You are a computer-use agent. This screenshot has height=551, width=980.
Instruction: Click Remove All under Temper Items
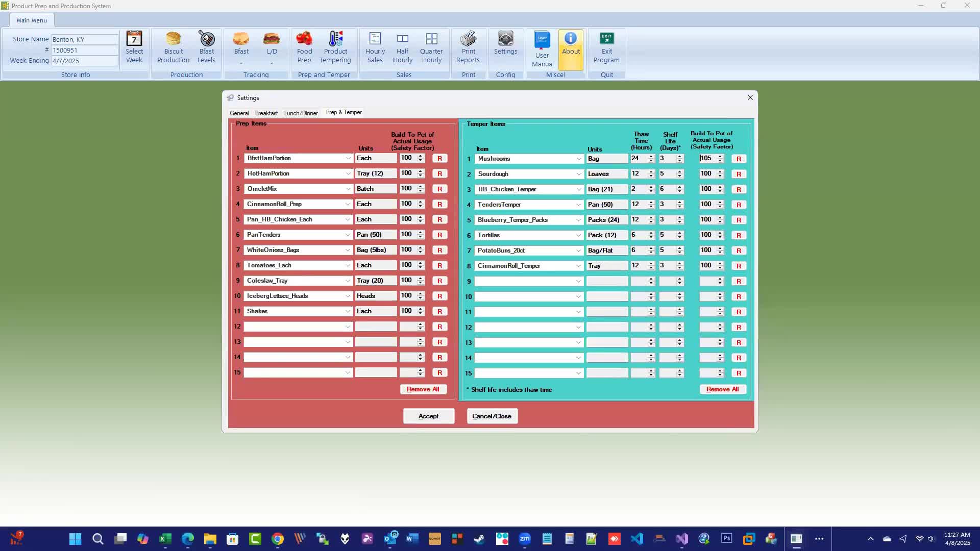pyautogui.click(x=723, y=389)
